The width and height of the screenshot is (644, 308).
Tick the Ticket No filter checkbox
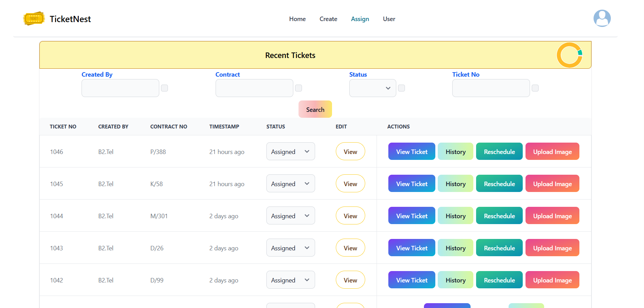click(535, 88)
